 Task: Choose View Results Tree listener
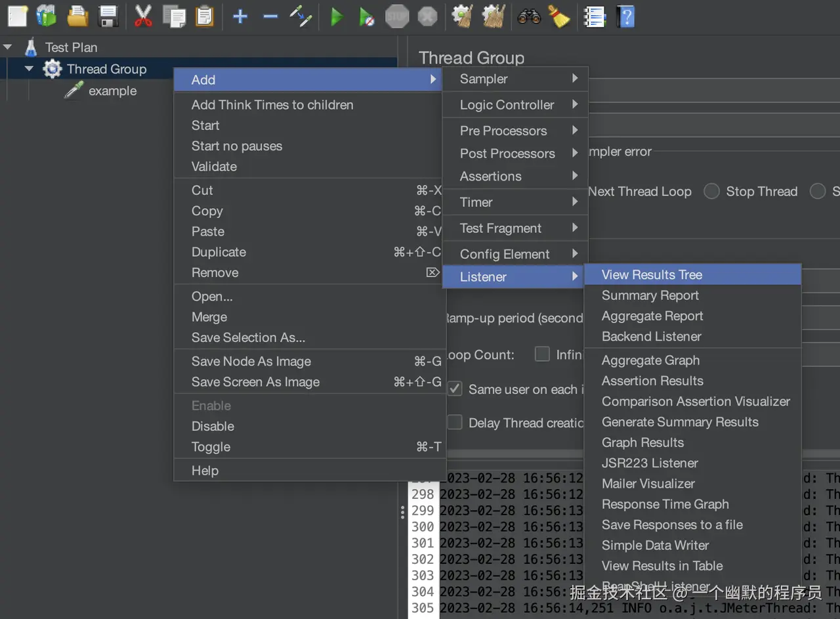click(692, 275)
